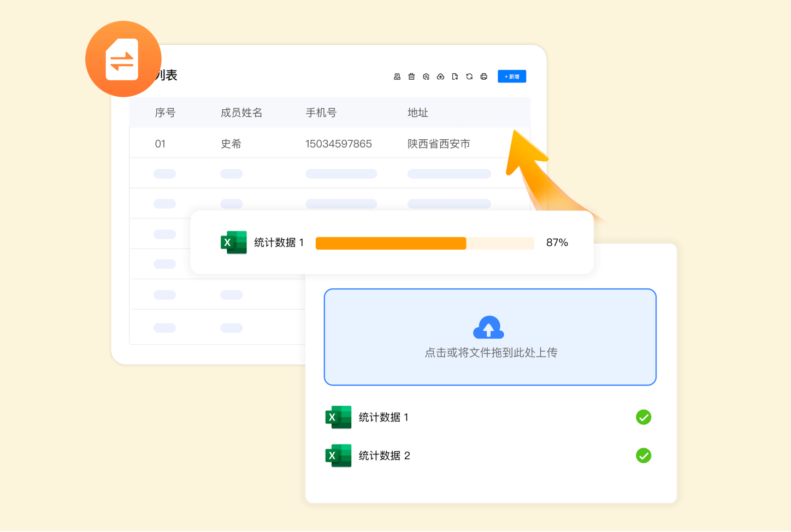Viewport: 791px width, 532px height.
Task: Click the printer icon
Action: (483, 76)
